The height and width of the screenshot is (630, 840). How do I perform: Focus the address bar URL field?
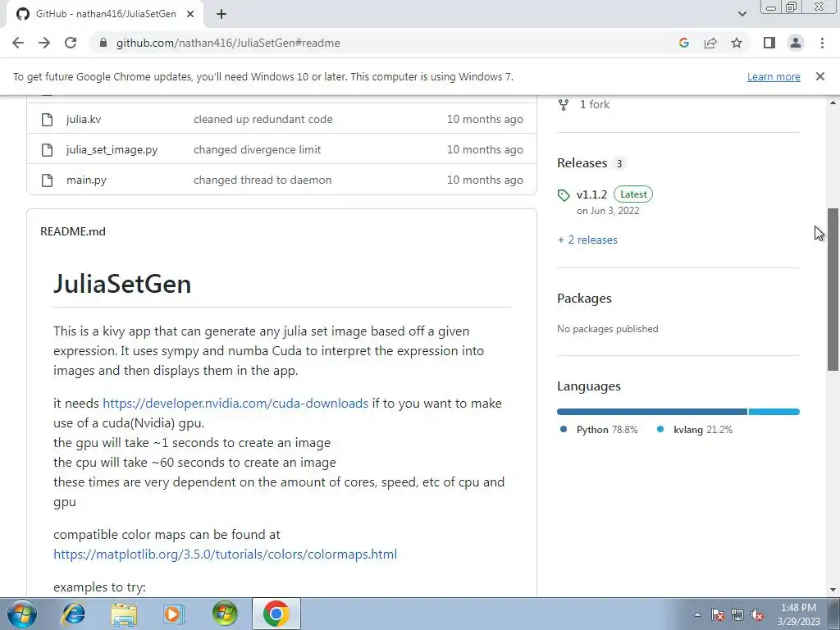(x=386, y=43)
